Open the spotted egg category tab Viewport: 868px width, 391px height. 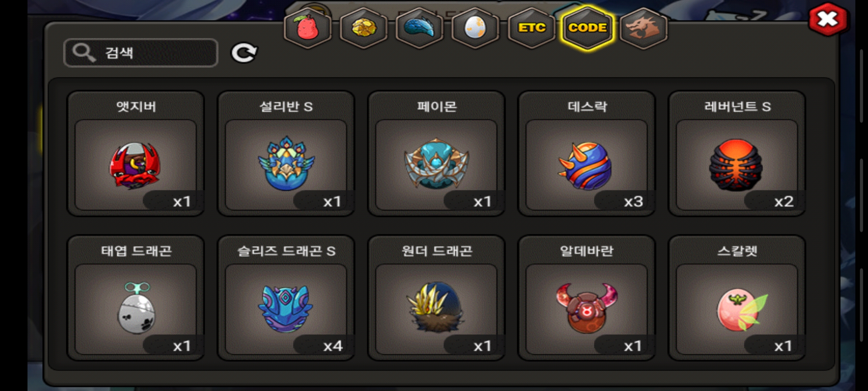(475, 28)
